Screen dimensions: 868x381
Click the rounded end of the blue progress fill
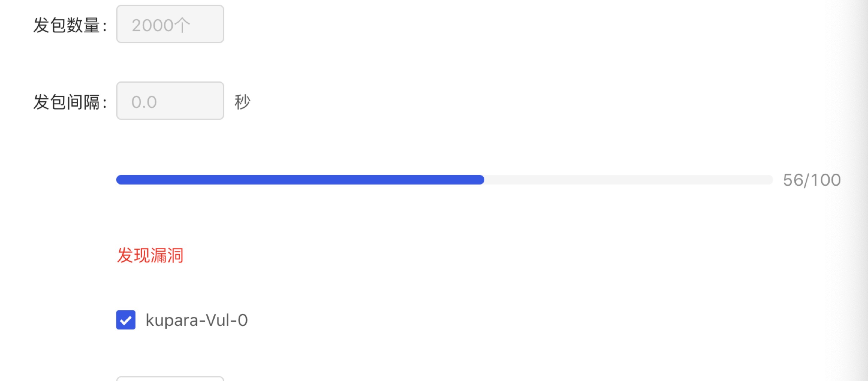click(481, 180)
